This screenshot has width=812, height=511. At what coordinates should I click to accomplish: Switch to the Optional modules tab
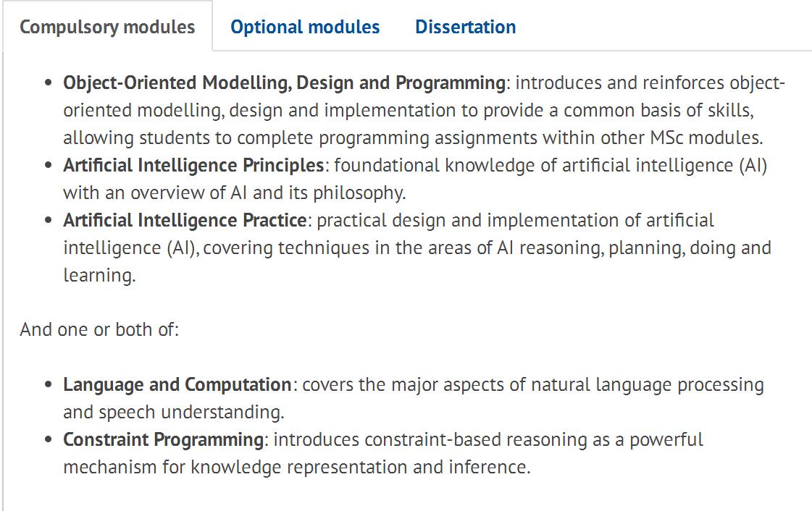(305, 28)
